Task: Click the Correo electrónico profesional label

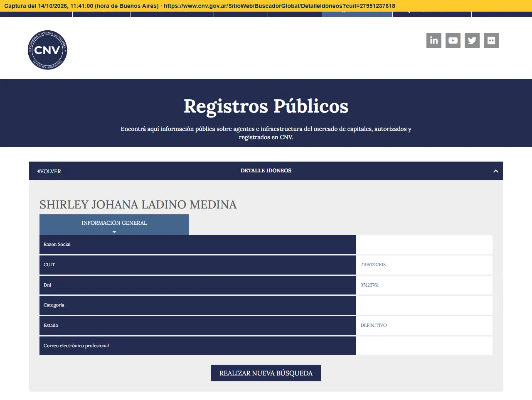Action: point(76,346)
